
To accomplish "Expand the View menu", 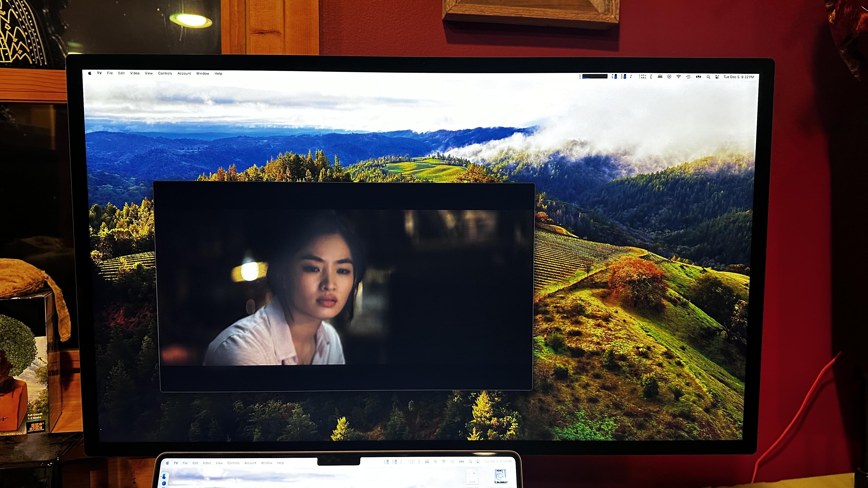I will point(149,73).
